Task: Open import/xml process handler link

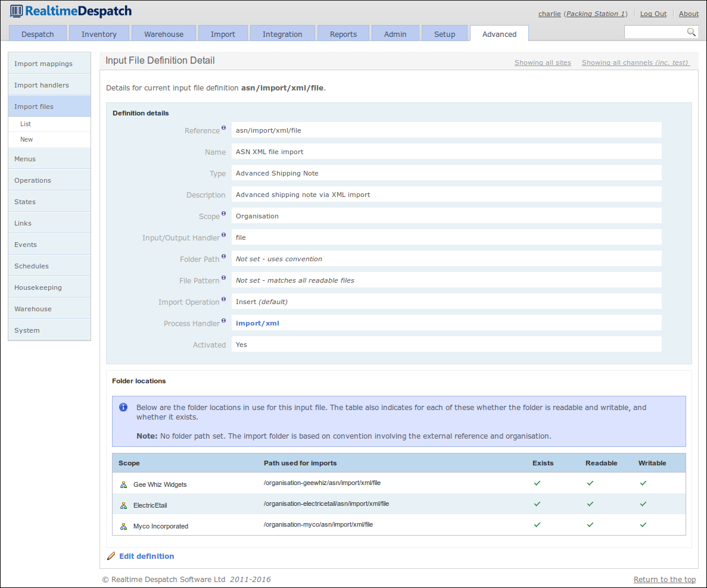Action: [x=257, y=323]
